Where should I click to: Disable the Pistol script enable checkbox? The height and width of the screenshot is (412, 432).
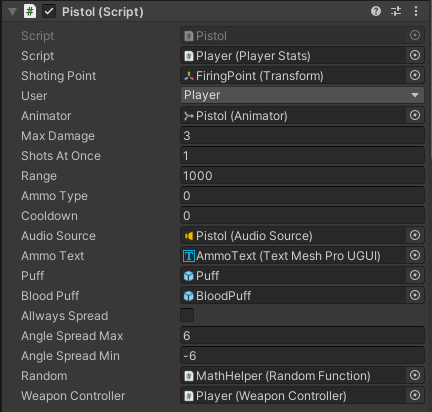[49, 12]
